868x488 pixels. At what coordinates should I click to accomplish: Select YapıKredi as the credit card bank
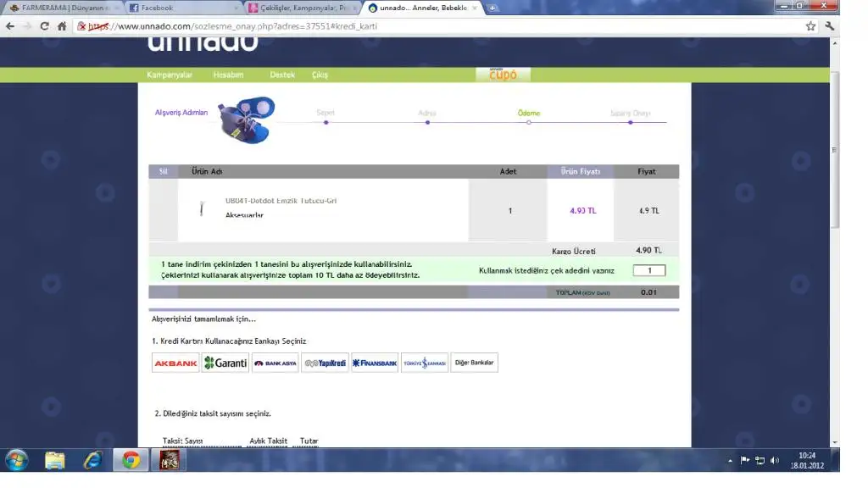point(325,363)
